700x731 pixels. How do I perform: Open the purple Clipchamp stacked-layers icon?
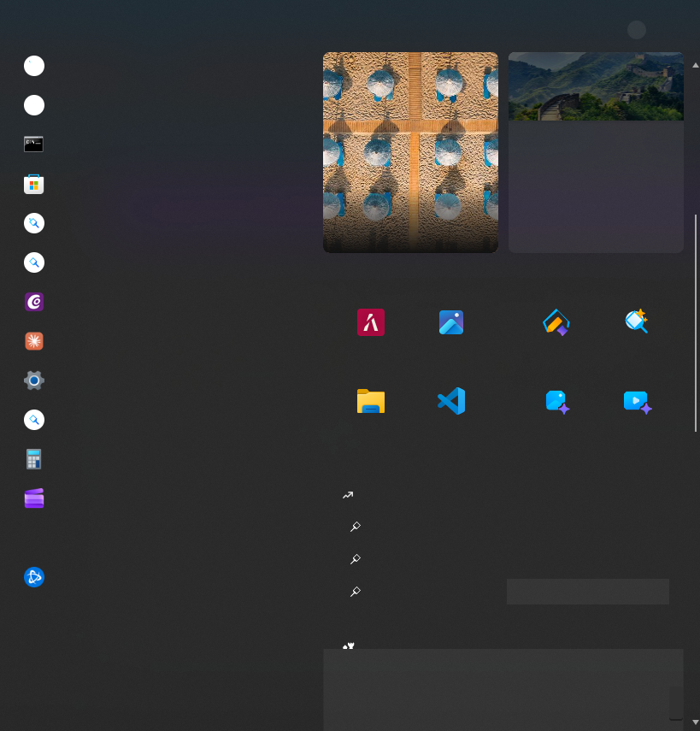(34, 498)
